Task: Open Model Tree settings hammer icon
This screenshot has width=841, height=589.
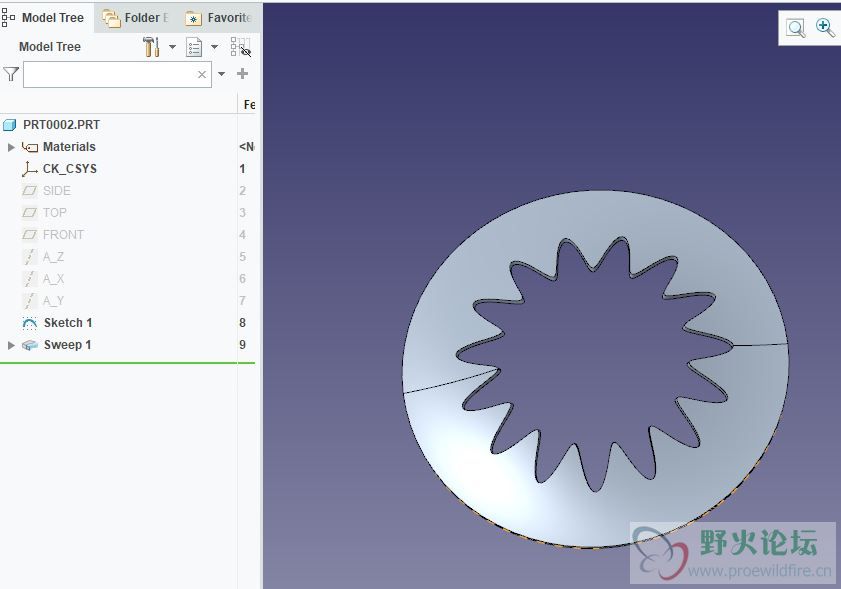Action: (x=151, y=47)
